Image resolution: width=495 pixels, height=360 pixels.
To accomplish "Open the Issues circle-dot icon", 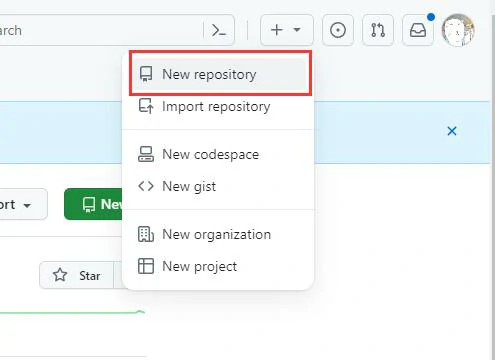I will coord(338,30).
